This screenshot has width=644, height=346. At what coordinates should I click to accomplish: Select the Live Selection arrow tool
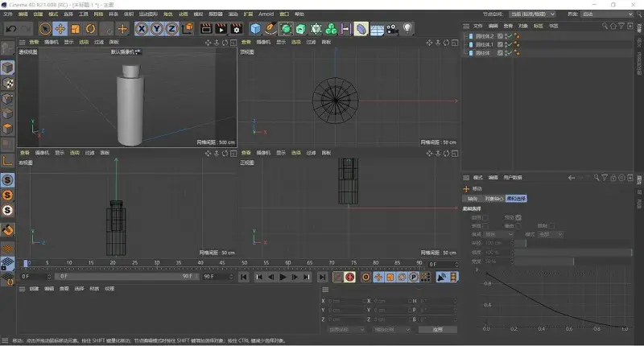click(45, 29)
